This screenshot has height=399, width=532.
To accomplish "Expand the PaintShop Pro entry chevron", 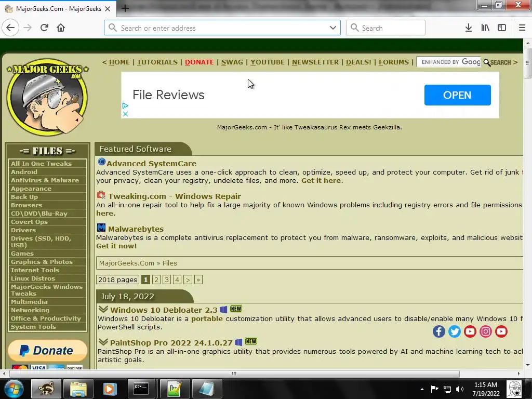I will (103, 342).
